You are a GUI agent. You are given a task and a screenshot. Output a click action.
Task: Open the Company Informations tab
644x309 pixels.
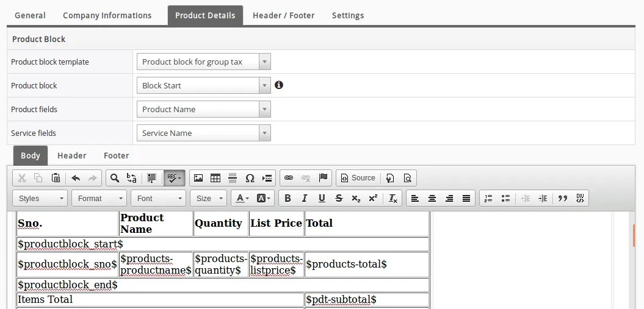pos(107,15)
